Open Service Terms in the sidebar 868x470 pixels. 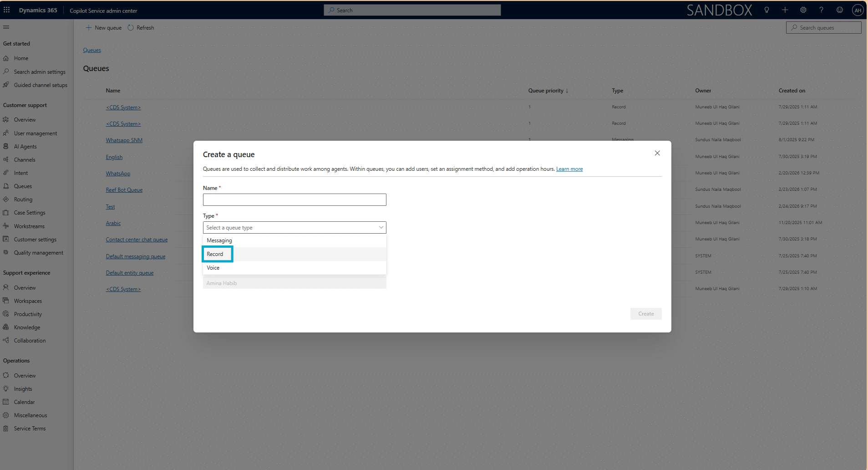pyautogui.click(x=30, y=429)
